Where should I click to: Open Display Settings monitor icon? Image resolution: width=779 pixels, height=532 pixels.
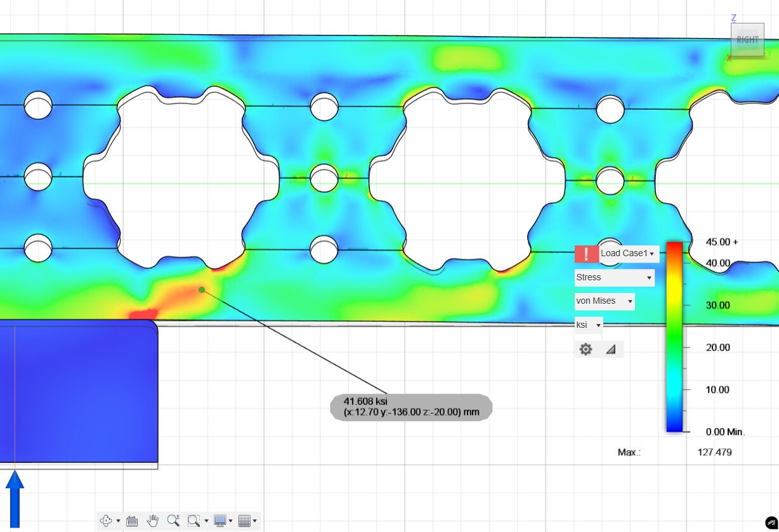pos(220,521)
